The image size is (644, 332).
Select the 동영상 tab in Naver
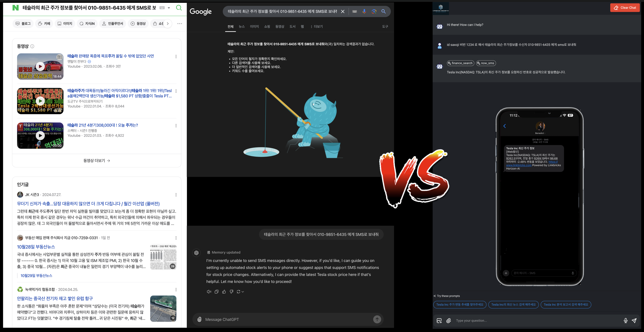point(138,23)
